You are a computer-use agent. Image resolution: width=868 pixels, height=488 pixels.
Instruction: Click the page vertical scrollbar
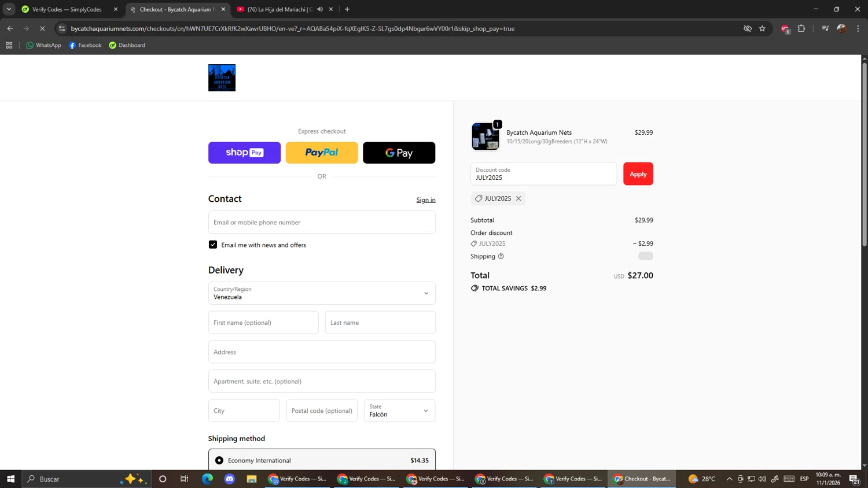click(865, 154)
